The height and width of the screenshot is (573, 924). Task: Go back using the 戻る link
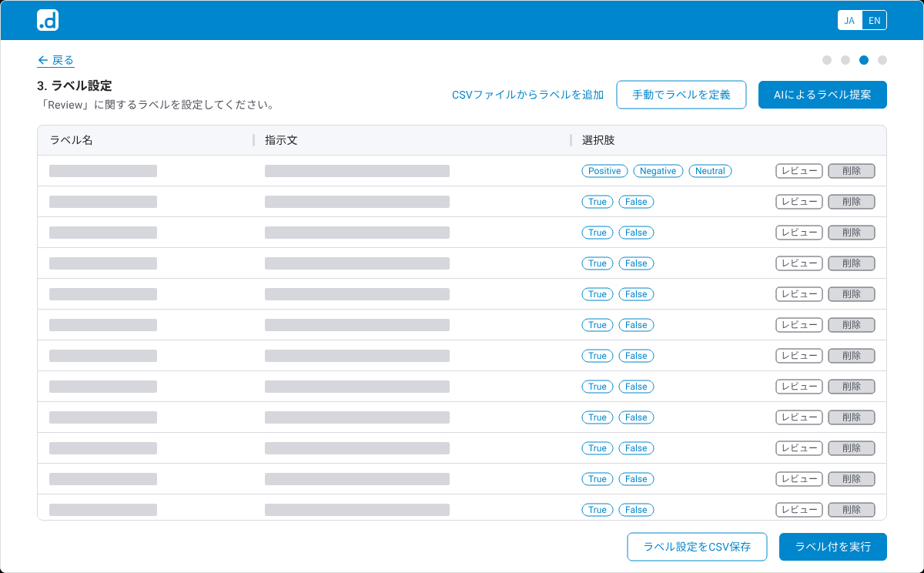coord(55,60)
